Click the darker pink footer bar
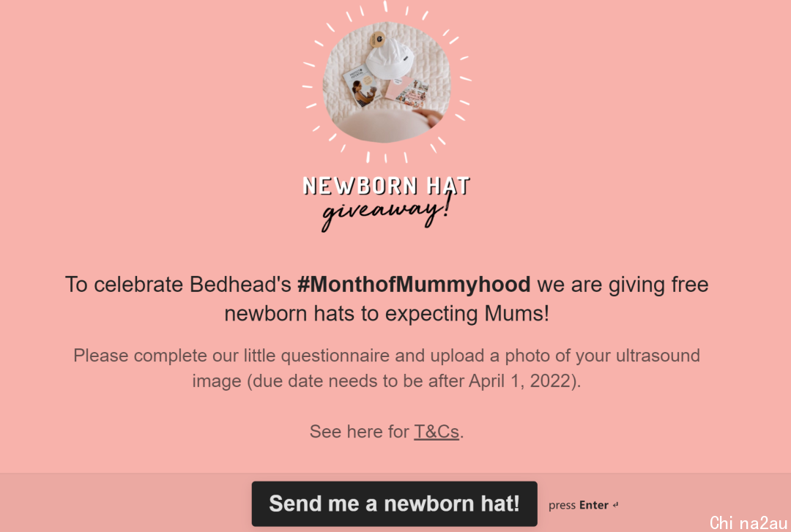Screen dimensions: 791x532 (395, 503)
